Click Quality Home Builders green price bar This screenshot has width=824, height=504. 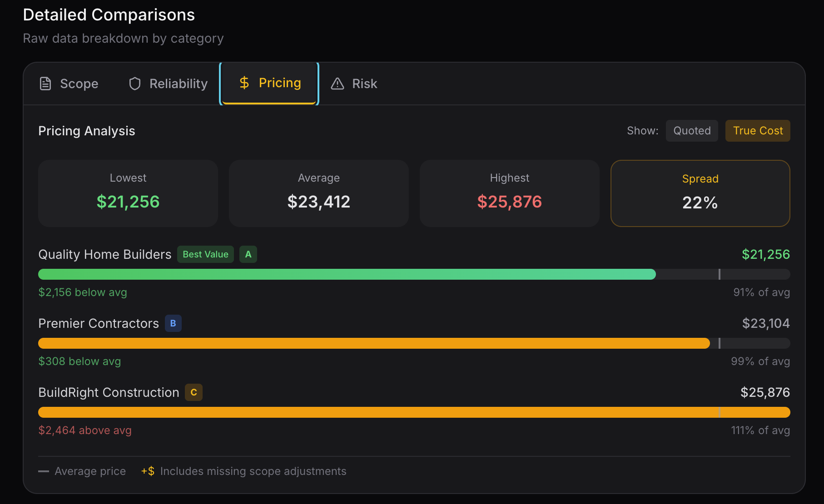(347, 274)
